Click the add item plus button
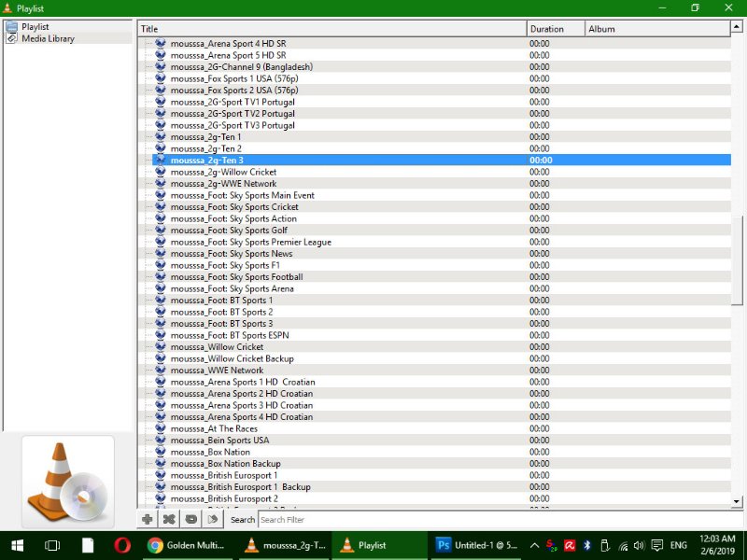Screen dimensions: 747x560 (148, 519)
